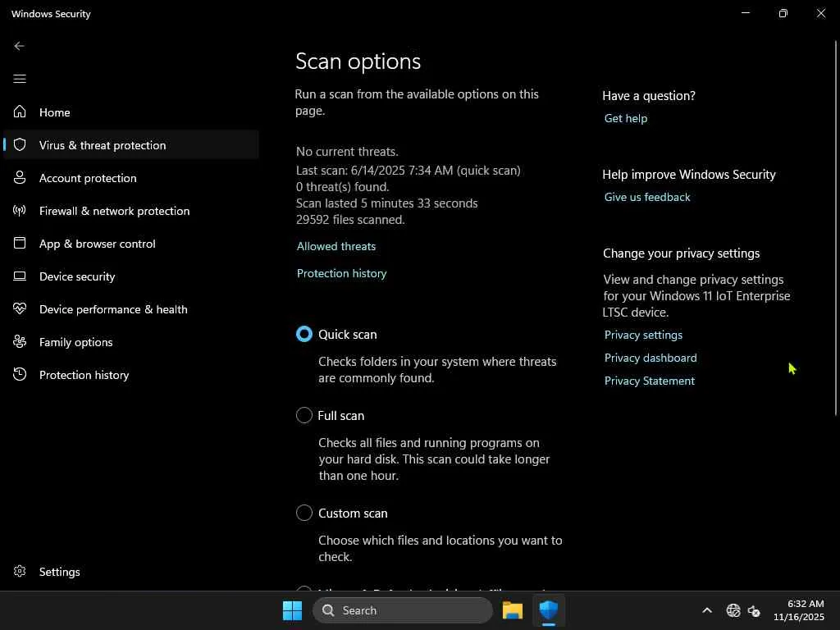Screen dimensions: 840x630
Task: Show hidden system tray icons
Action: point(707,610)
